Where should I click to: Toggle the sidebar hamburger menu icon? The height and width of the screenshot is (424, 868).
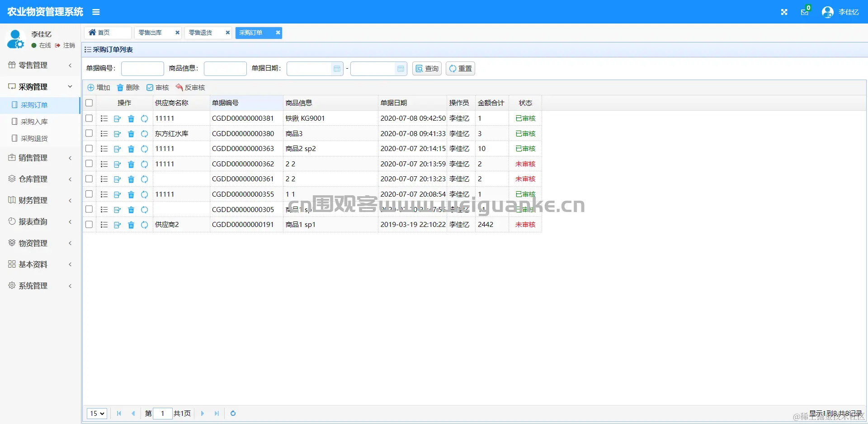click(96, 12)
